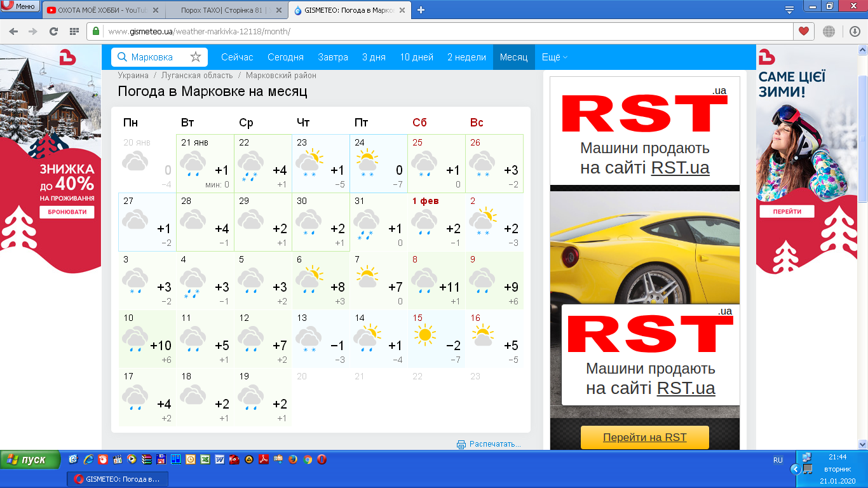Viewport: 868px width, 488px height.
Task: Launch Firefox from quick launch
Action: [x=293, y=459]
